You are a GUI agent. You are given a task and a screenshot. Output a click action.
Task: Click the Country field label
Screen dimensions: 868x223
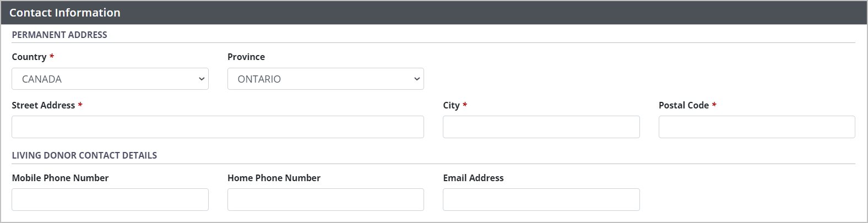pyautogui.click(x=29, y=57)
